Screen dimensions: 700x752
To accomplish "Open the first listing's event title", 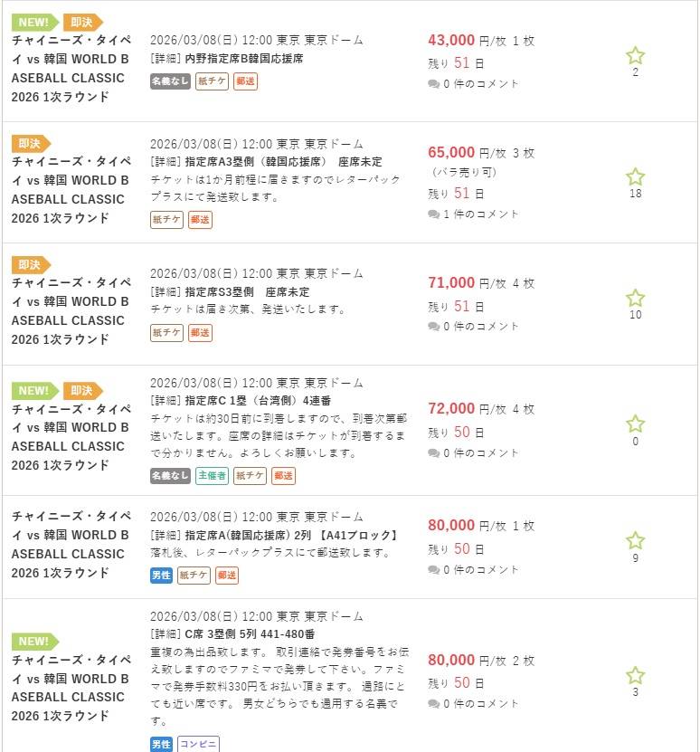I will tap(71, 69).
